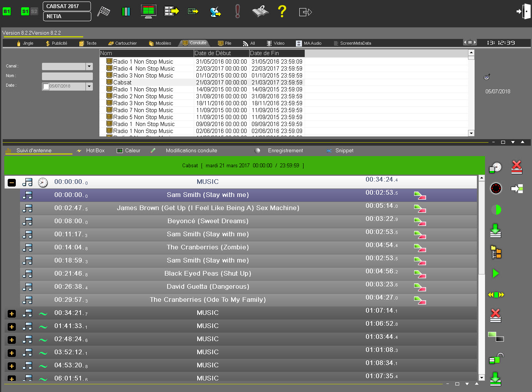Click the satellite dish export icon
This screenshot has height=392, width=532.
click(x=215, y=12)
